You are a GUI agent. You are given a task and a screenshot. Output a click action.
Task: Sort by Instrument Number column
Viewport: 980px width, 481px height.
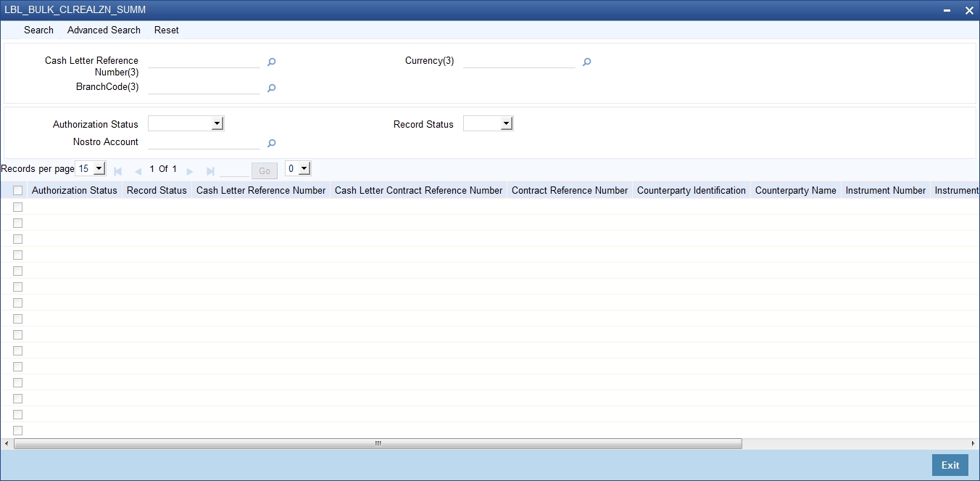(886, 190)
